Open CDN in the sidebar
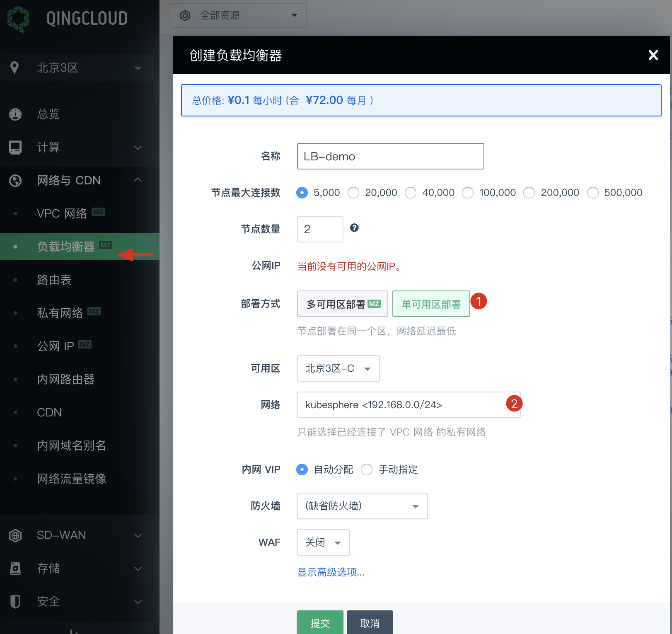This screenshot has height=634, width=672. [49, 412]
